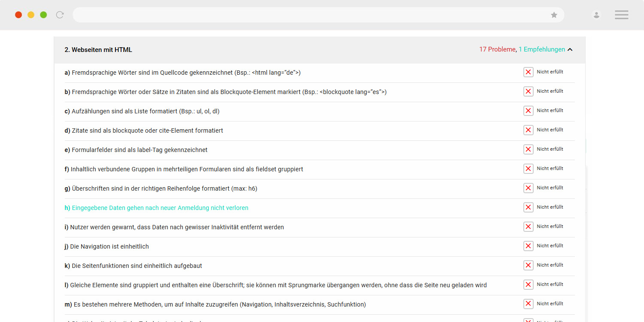This screenshot has width=644, height=322.
Task: Toggle status box for item e) Formularfelder
Action: click(529, 149)
